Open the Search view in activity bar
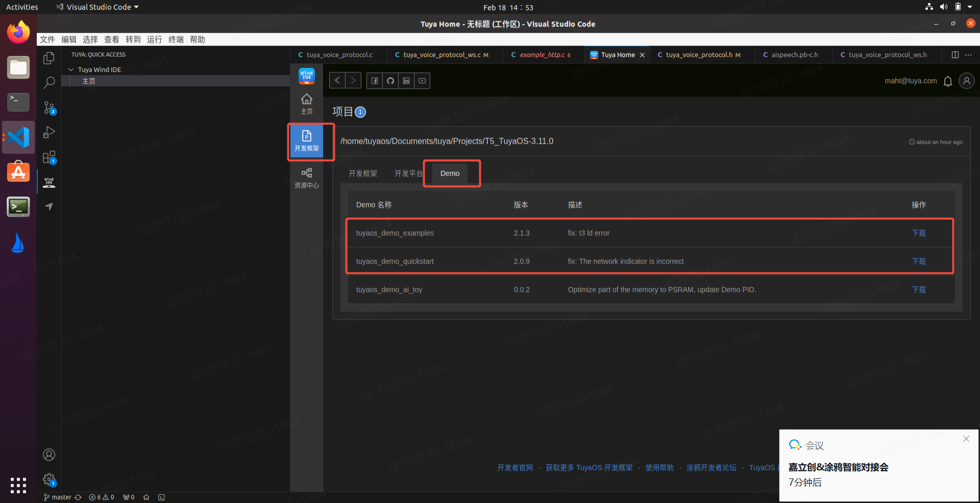 49,83
